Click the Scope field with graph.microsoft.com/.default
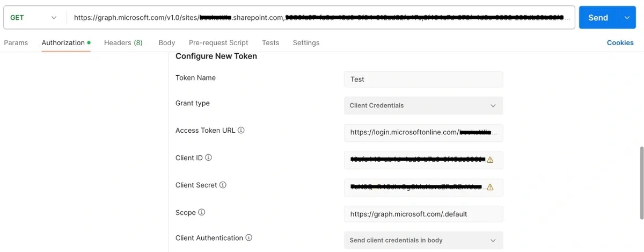 click(423, 214)
